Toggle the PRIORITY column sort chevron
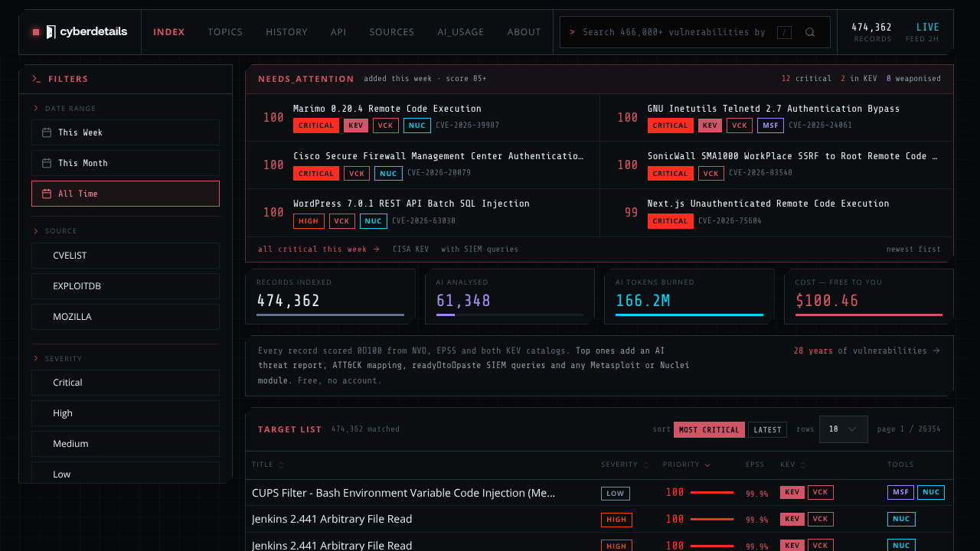Image resolution: width=980 pixels, height=551 pixels. [x=707, y=465]
